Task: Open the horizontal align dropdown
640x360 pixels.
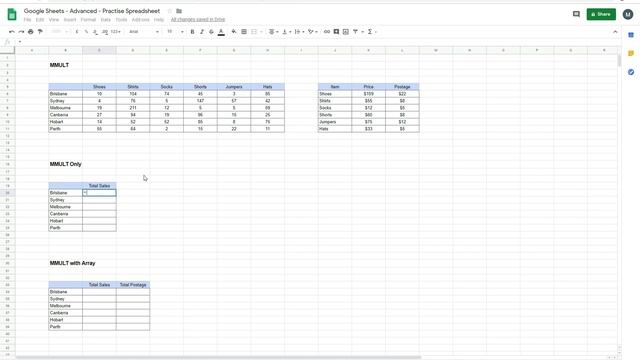Action: [273, 31]
